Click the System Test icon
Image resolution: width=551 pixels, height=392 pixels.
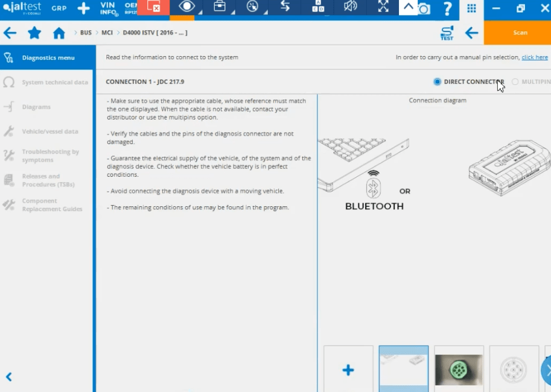coord(447,33)
